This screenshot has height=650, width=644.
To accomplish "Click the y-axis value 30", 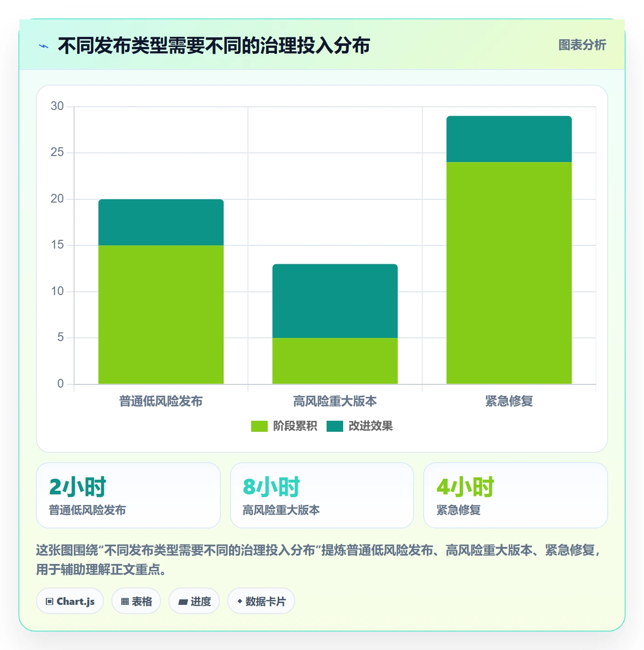I will pyautogui.click(x=57, y=106).
